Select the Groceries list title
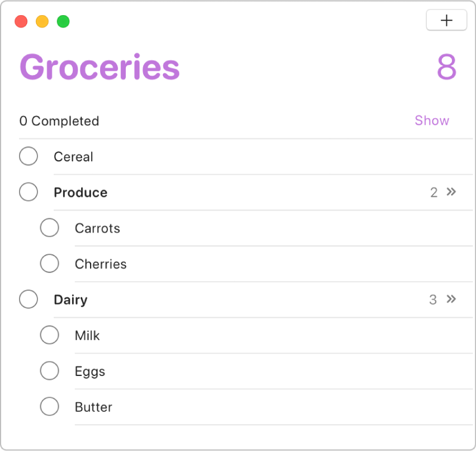Viewport: 476px width, 451px height. coord(99,66)
